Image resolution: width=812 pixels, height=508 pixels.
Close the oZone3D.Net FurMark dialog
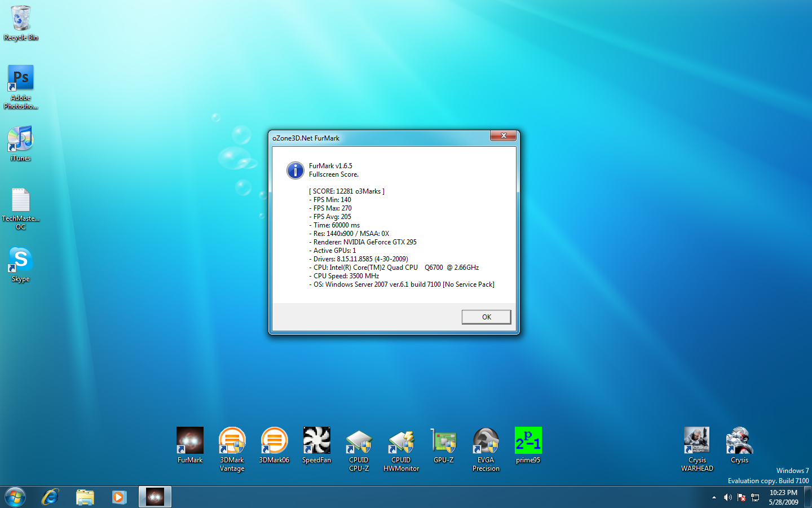(x=503, y=135)
